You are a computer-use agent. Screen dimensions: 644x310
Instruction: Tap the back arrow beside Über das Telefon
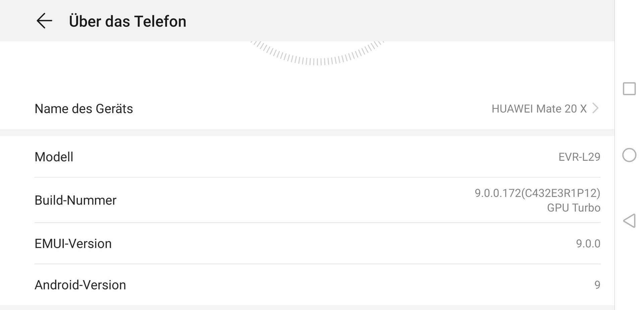[x=44, y=21]
